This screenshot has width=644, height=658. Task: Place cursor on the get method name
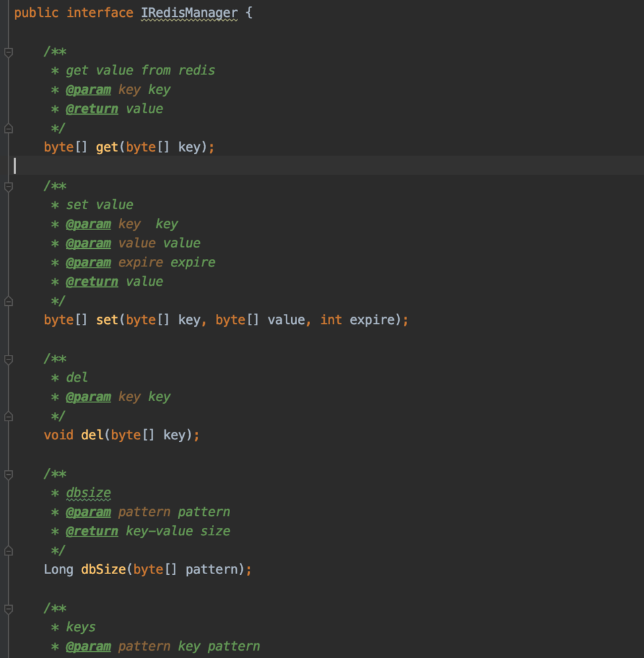coord(107,147)
